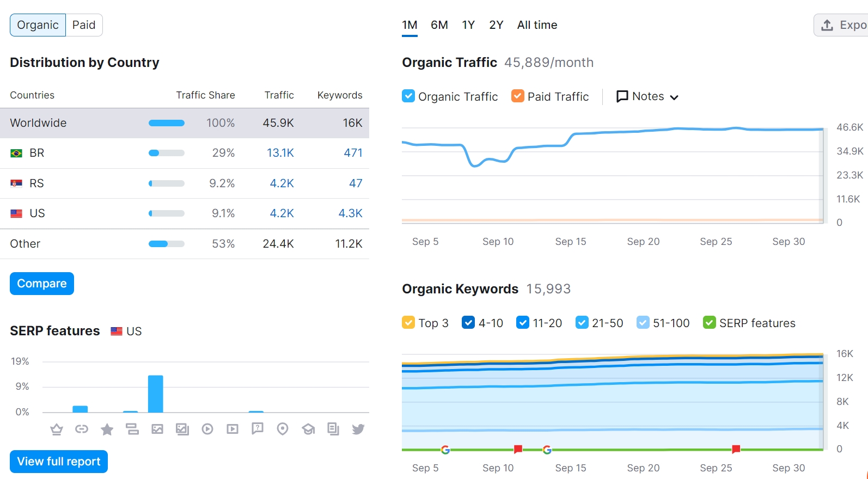Screen dimensions: 868x479
Task: Click the RS country label
Action: 36,183
